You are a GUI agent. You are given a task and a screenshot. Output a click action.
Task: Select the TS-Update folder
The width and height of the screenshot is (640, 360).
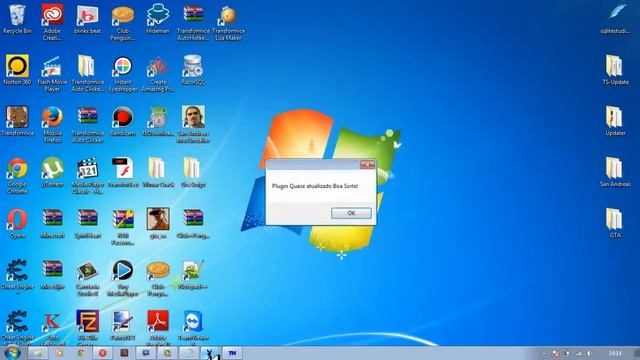[616, 70]
